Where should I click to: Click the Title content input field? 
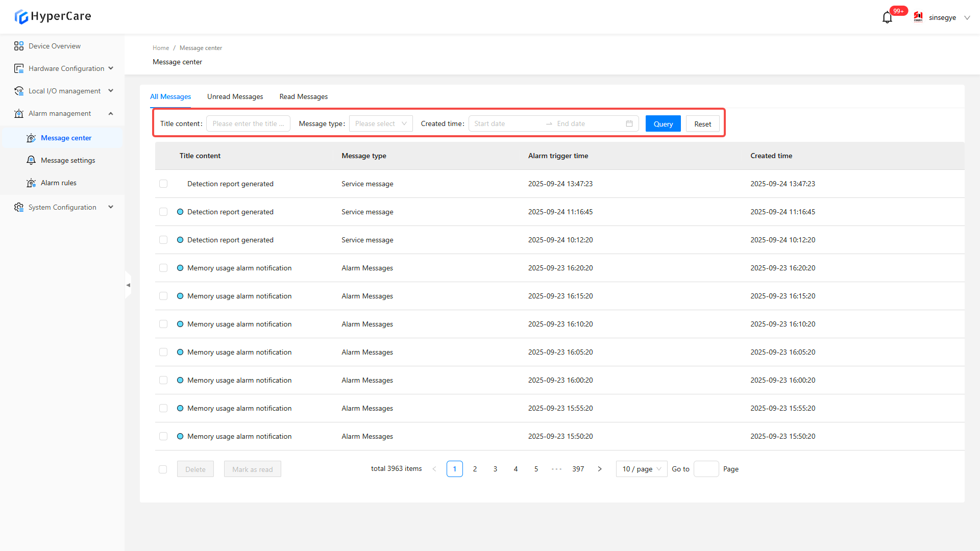tap(248, 123)
